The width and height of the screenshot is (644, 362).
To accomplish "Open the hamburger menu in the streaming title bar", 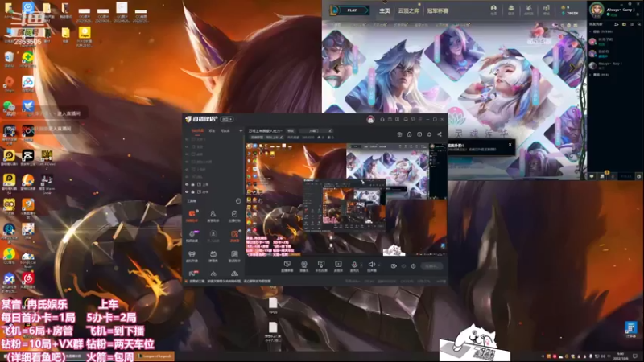I will click(x=419, y=119).
